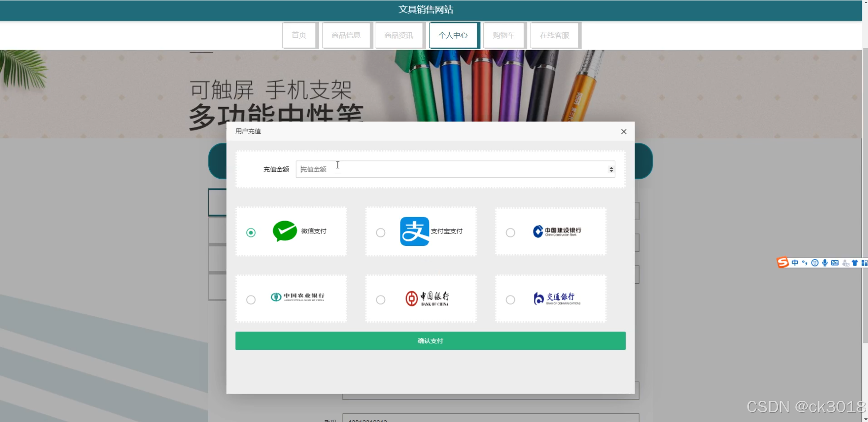
Task: Open the Sogou emoji smiley icon
Action: click(815, 263)
